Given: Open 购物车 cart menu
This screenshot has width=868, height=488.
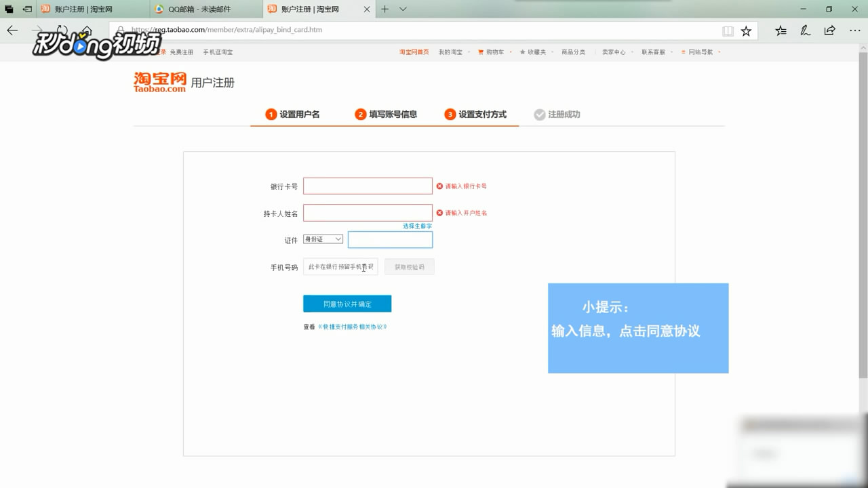Looking at the screenshot, I should pyautogui.click(x=494, y=52).
